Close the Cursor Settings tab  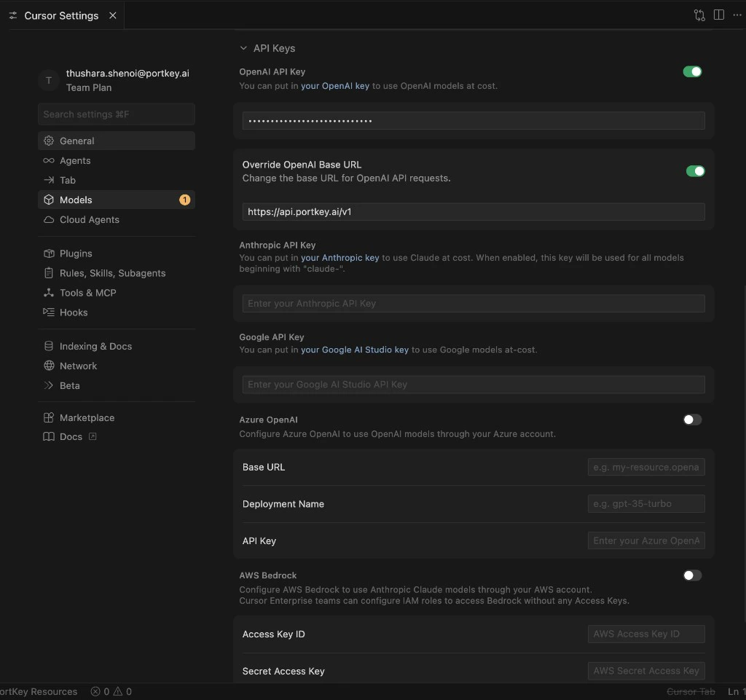coord(113,16)
